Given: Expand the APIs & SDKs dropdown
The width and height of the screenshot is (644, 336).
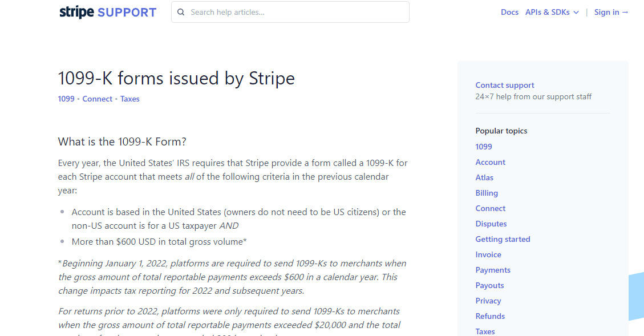Looking at the screenshot, I should click(x=552, y=12).
